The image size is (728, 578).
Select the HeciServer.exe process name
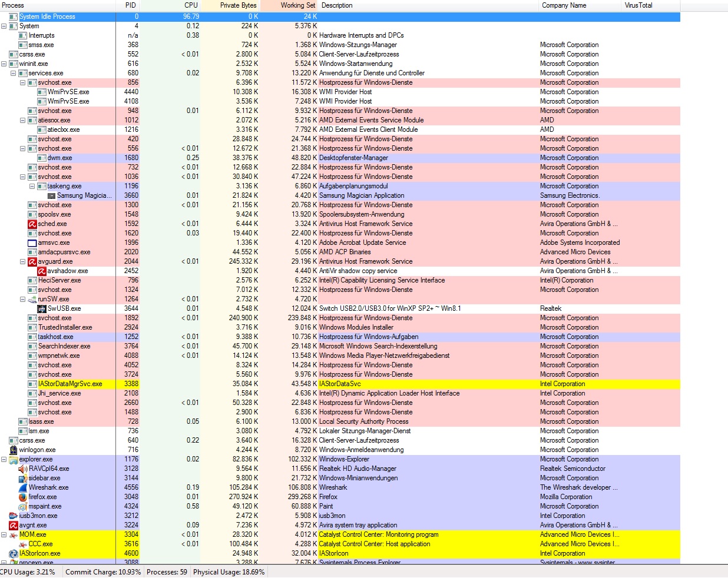(x=59, y=280)
